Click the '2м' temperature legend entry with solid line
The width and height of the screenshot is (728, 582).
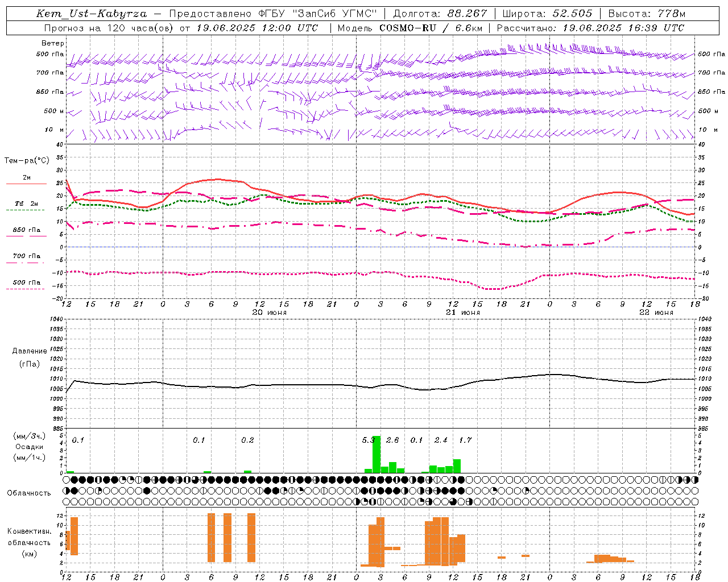[27, 178]
